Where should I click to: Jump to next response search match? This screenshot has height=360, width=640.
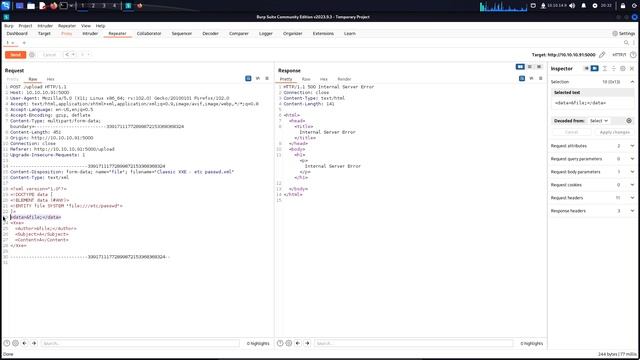pyautogui.click(x=307, y=343)
